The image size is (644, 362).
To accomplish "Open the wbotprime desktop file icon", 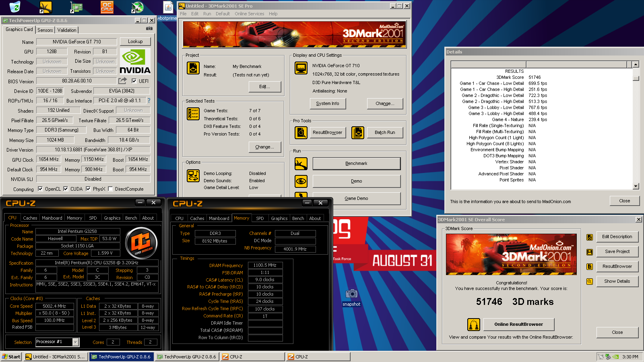I will point(167,10).
